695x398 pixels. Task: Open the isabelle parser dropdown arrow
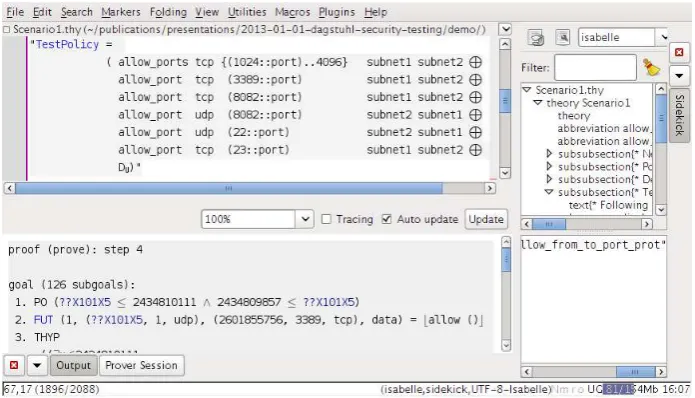(x=663, y=37)
